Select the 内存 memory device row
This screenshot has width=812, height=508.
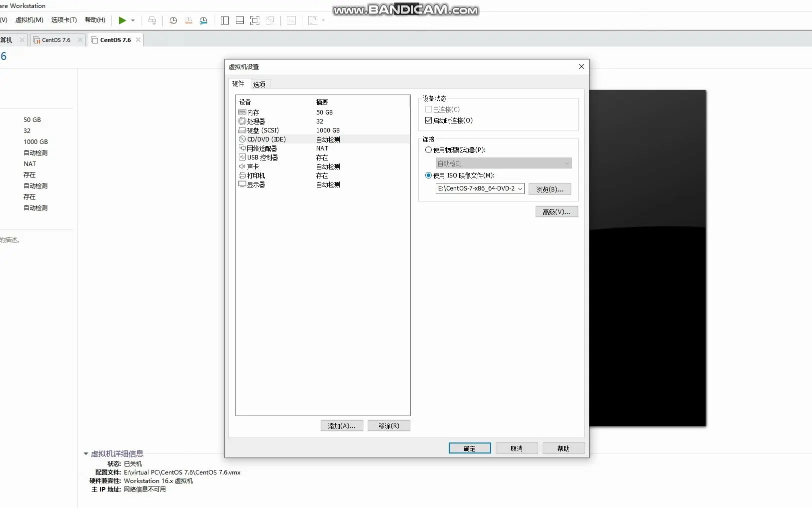[x=323, y=112]
